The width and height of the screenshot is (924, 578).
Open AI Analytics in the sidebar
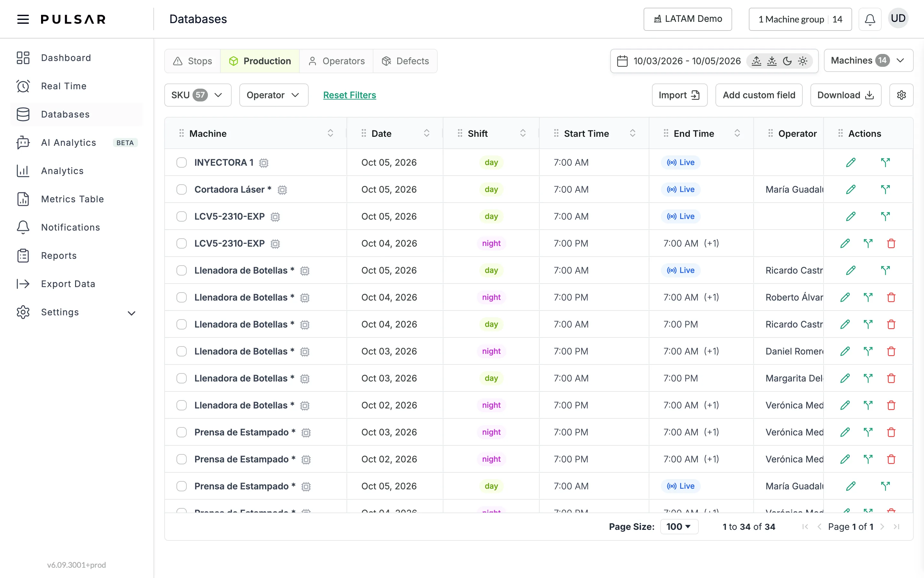76,143
